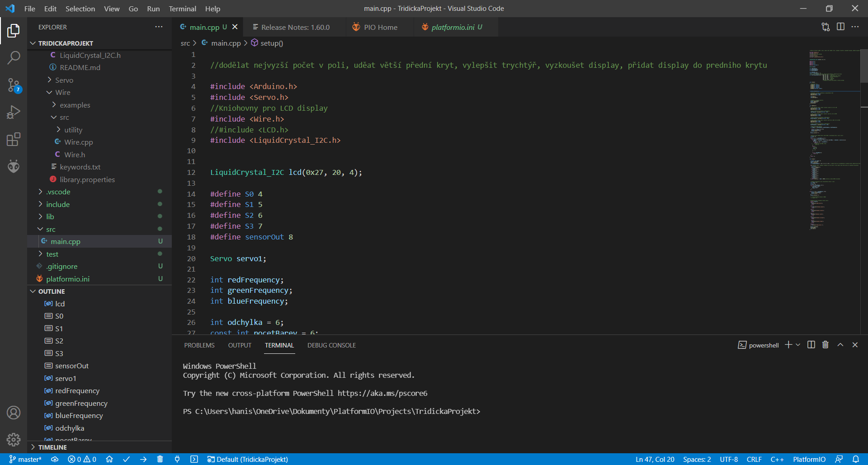
Task: Open the Run and Debug view
Action: 14,112
